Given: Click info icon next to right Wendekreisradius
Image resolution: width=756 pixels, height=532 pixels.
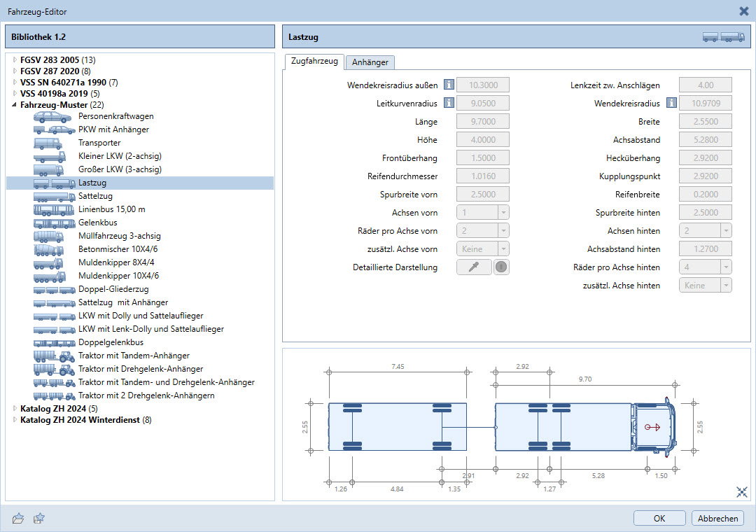Looking at the screenshot, I should point(671,104).
